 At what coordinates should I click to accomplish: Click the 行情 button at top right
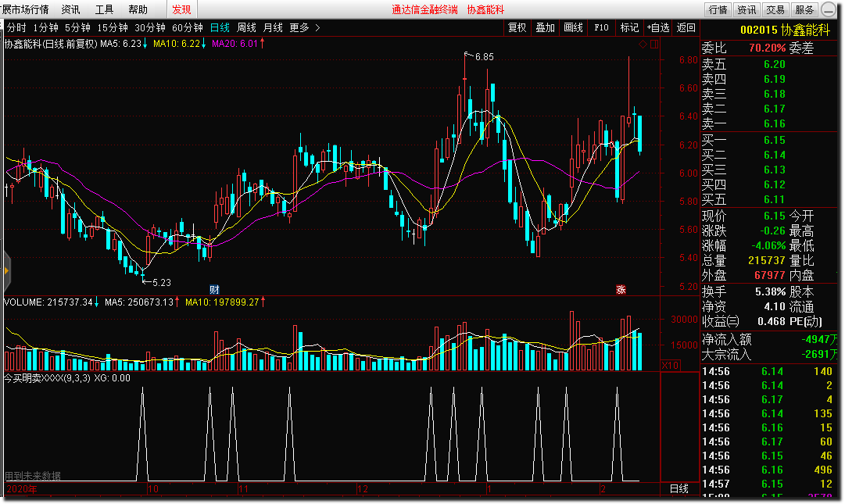point(718,9)
